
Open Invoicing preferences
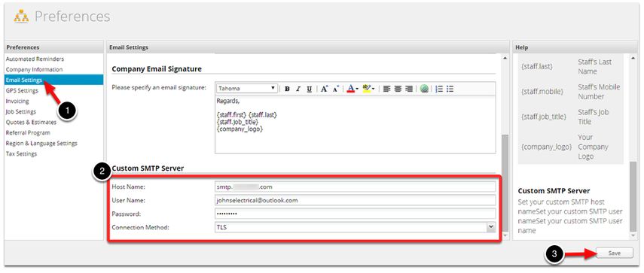pyautogui.click(x=17, y=101)
